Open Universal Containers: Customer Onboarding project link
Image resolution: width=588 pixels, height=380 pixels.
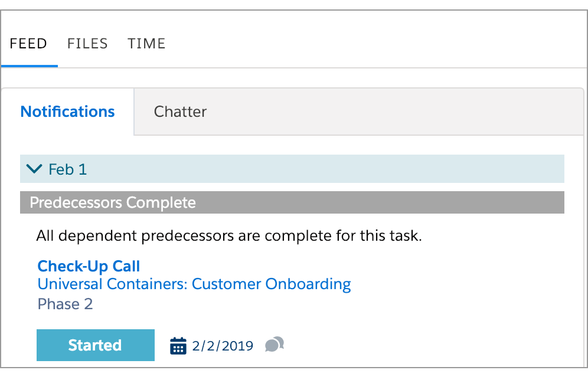[x=194, y=284]
